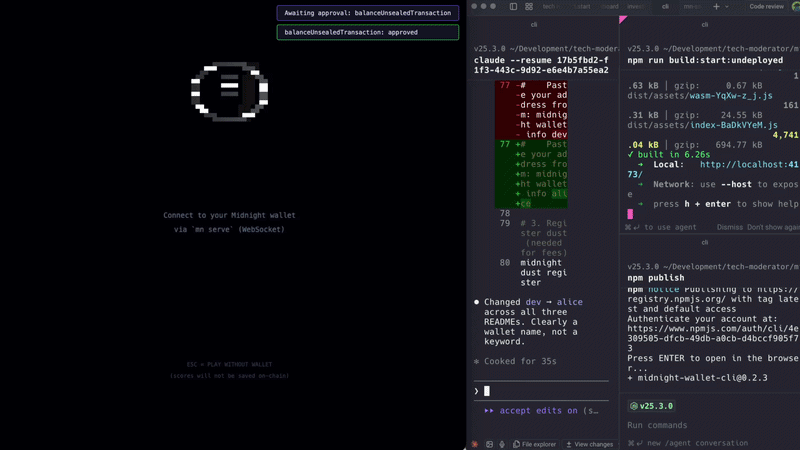The image size is (800, 450).
Task: Click the accept edits fast-forward icon
Action: click(x=489, y=411)
